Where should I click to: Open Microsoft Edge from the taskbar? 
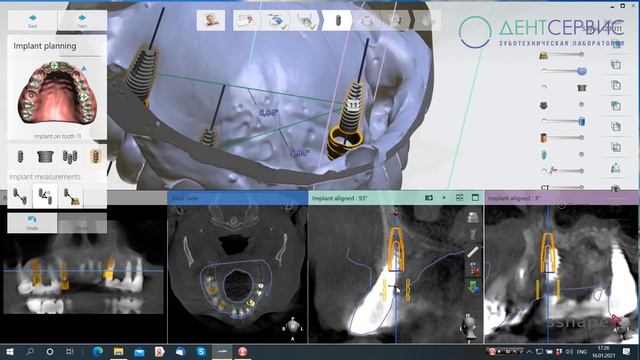click(x=98, y=351)
